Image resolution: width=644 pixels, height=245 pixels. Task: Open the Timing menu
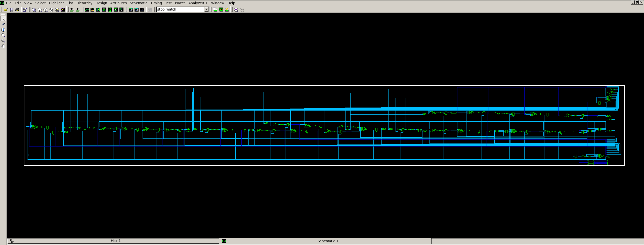[x=156, y=3]
